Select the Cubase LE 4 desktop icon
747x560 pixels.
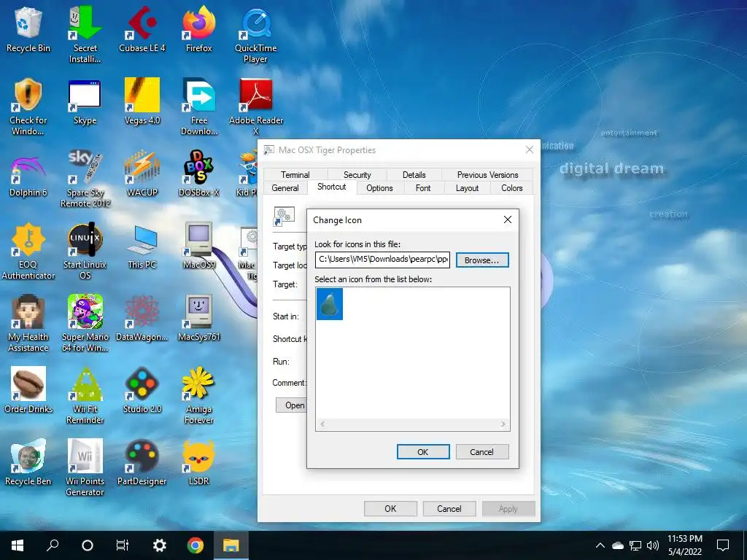[142, 29]
